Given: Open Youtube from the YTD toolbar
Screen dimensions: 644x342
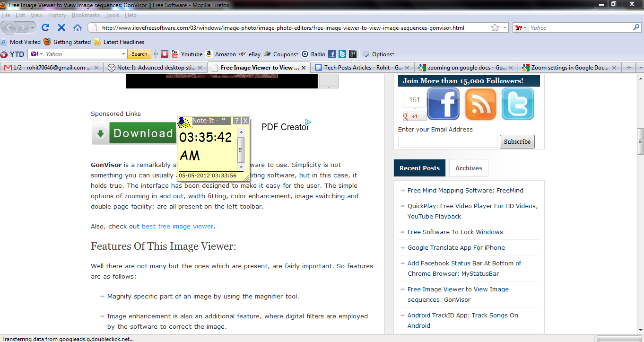Looking at the screenshot, I should (186, 54).
